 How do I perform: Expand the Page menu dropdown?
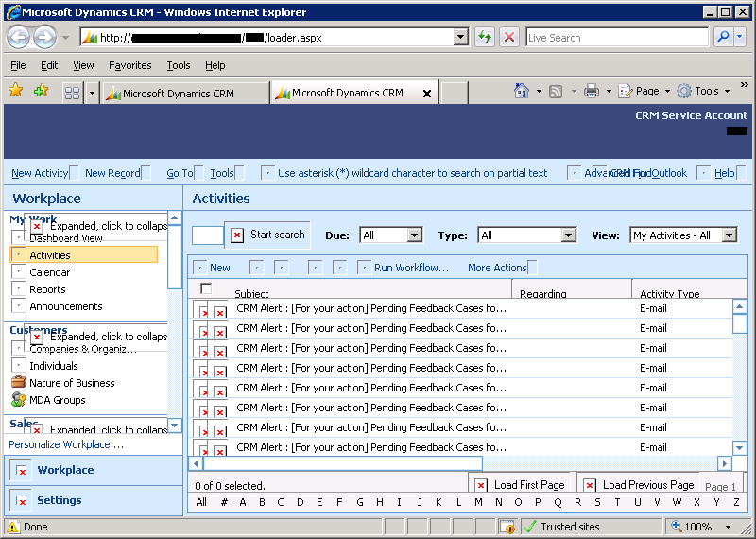[668, 91]
